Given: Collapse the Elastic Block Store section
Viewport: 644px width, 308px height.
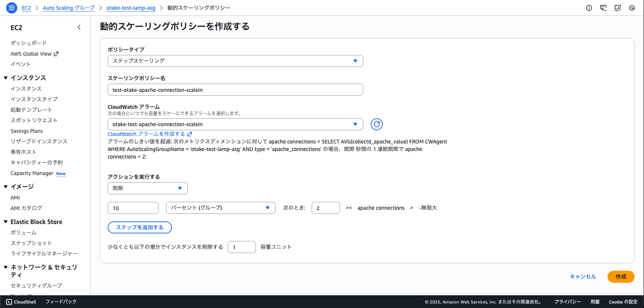Looking at the screenshot, I should 6,222.
